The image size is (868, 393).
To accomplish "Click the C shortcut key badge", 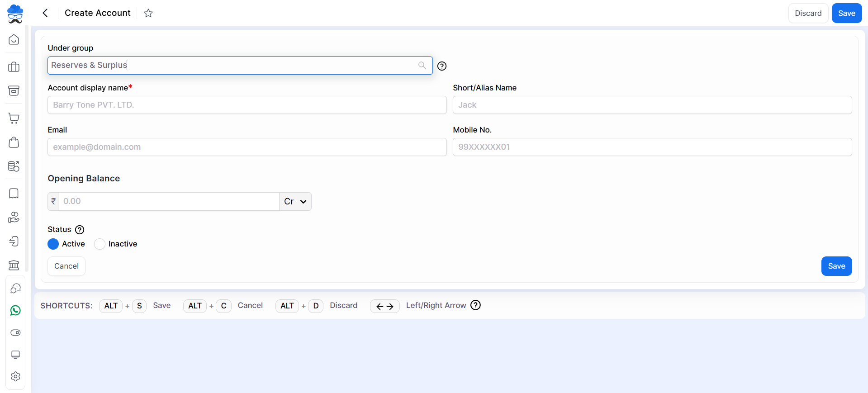I will tap(223, 306).
